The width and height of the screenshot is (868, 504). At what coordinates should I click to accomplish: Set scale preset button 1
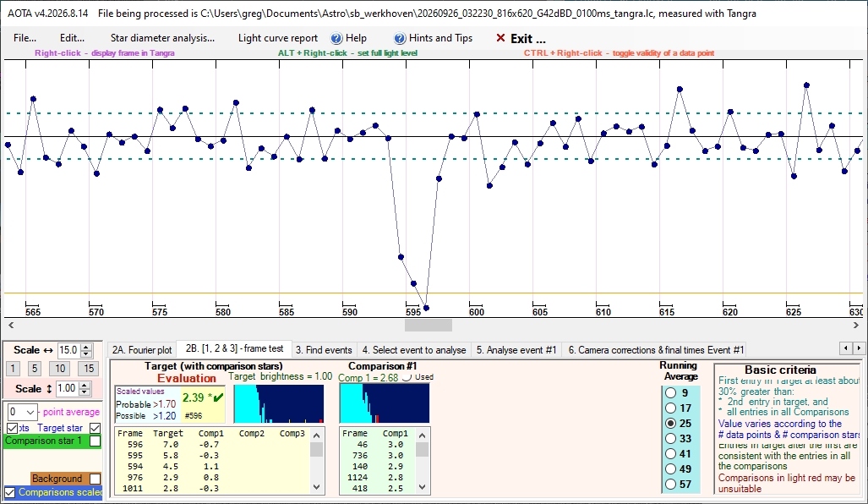click(14, 369)
